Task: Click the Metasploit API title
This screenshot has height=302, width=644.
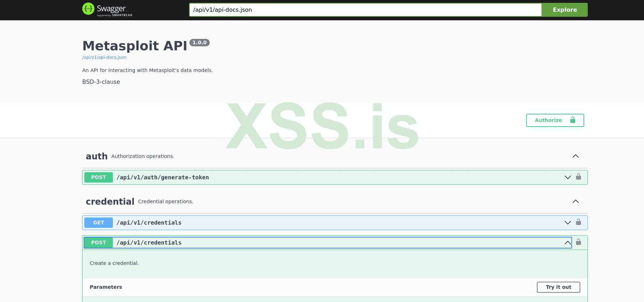Action: point(135,46)
